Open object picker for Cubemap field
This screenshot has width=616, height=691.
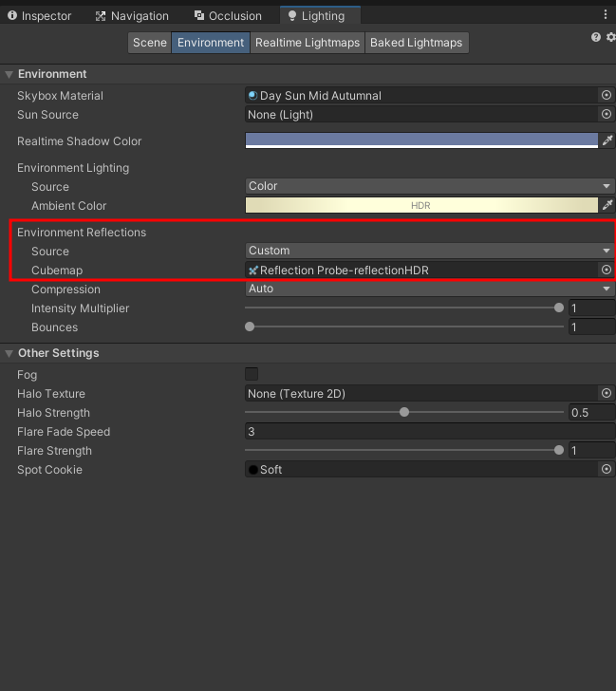[606, 271]
